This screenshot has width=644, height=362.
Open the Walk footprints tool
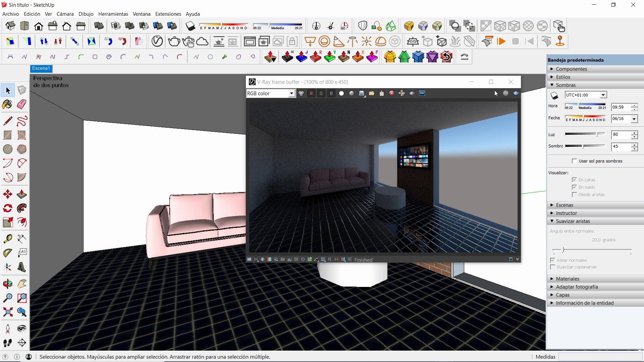(x=8, y=343)
